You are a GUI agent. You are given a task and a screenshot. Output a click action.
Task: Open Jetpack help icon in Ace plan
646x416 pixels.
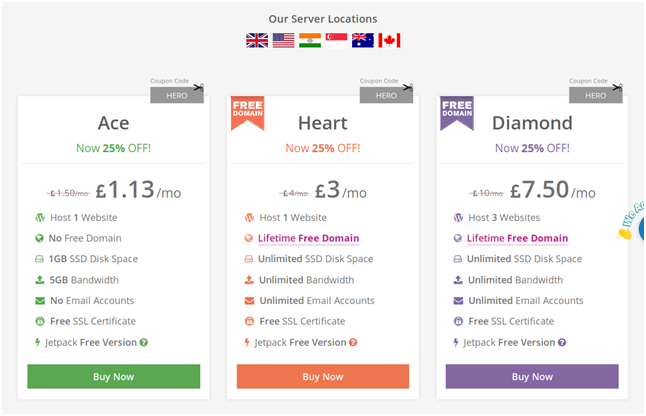click(x=143, y=342)
